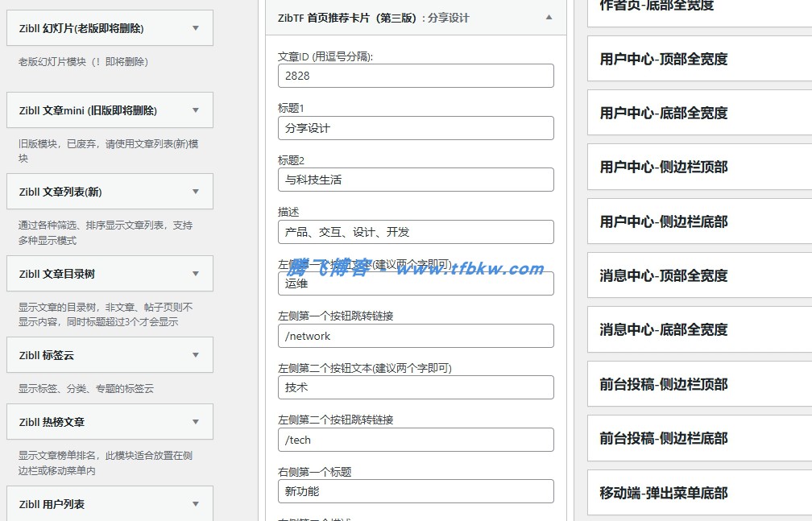Click the link field containing /tech
Viewport: 812px width, 521px height.
pyautogui.click(x=416, y=440)
